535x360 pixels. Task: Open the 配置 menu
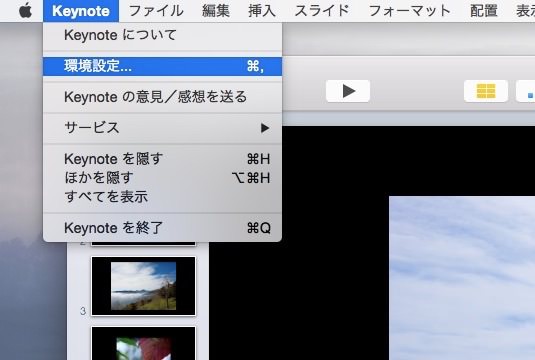pos(483,11)
